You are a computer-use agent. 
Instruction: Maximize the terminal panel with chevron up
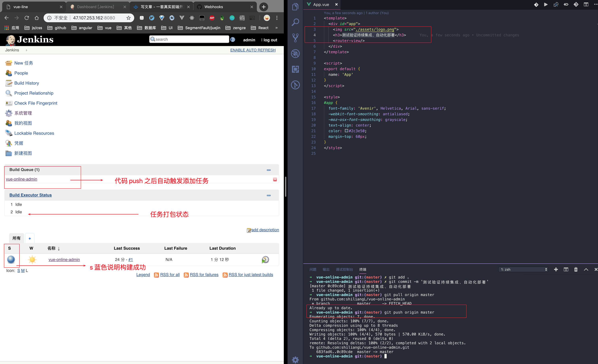586,269
